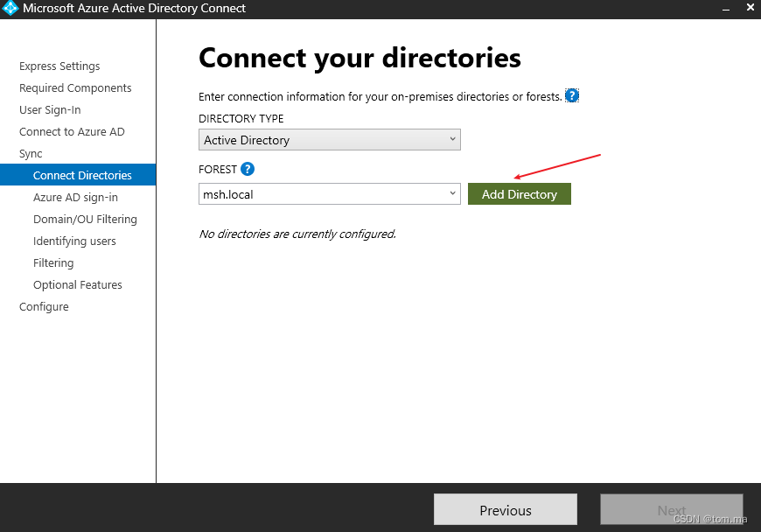
Task: Select the Sync section
Action: click(x=31, y=154)
